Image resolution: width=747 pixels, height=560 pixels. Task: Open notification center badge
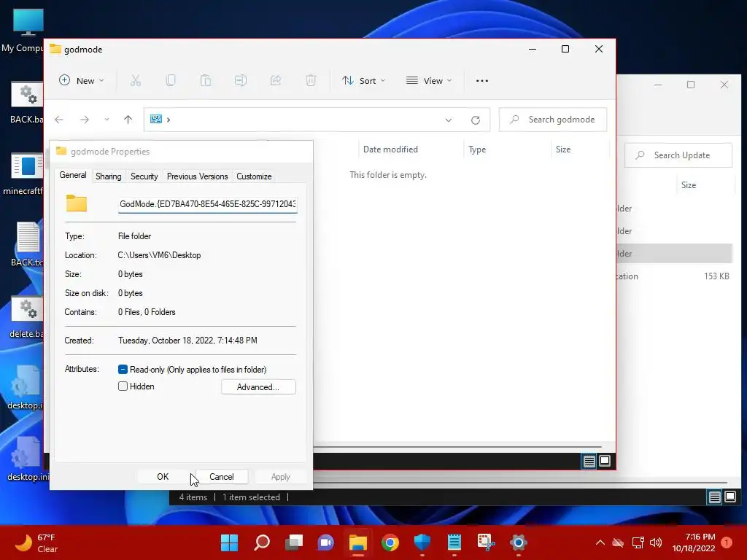click(x=727, y=542)
